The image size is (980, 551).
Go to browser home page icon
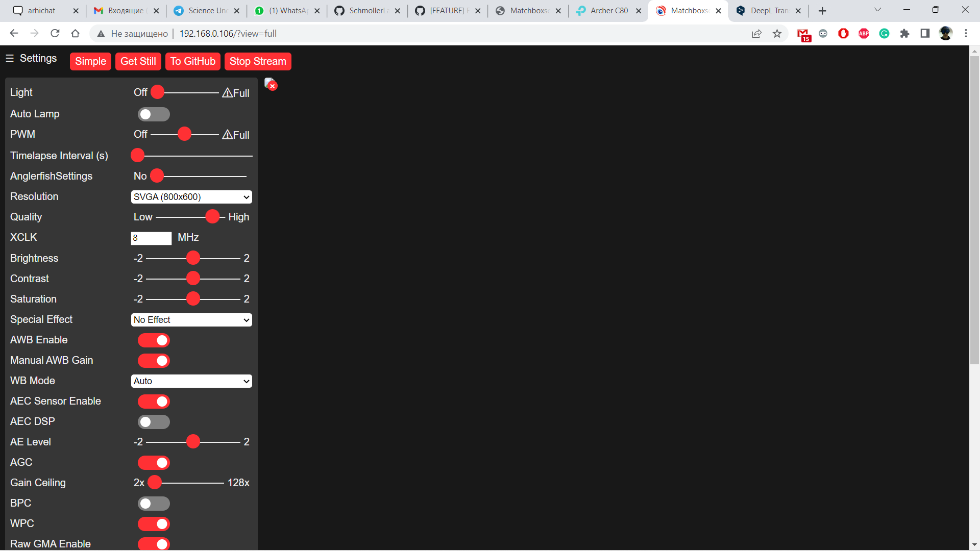coord(76,34)
